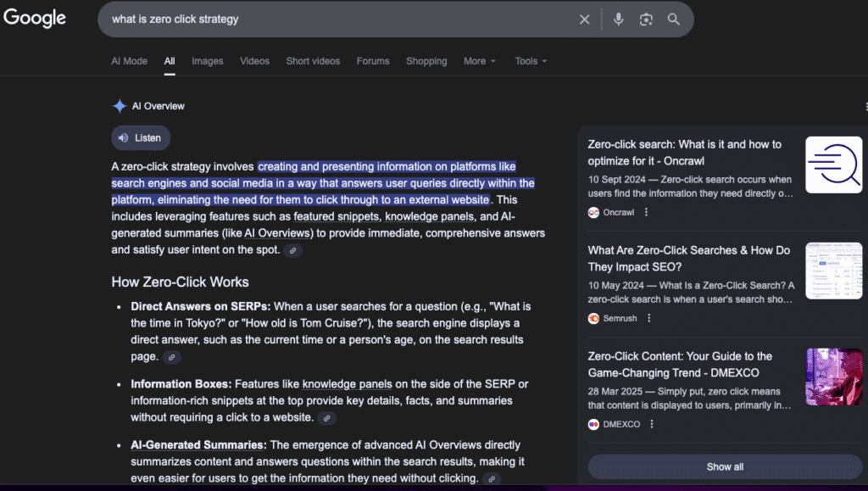Switch to the Images tab
Screen dimensions: 868x491
pyautogui.click(x=207, y=60)
